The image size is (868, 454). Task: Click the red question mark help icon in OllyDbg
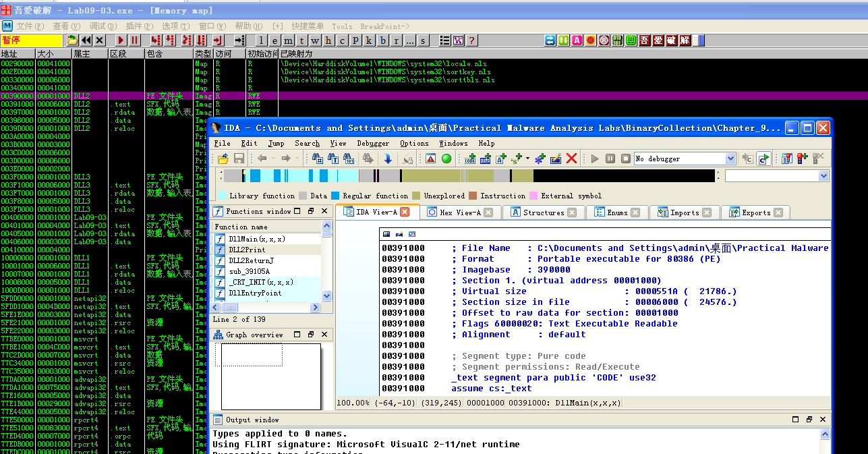tap(471, 40)
